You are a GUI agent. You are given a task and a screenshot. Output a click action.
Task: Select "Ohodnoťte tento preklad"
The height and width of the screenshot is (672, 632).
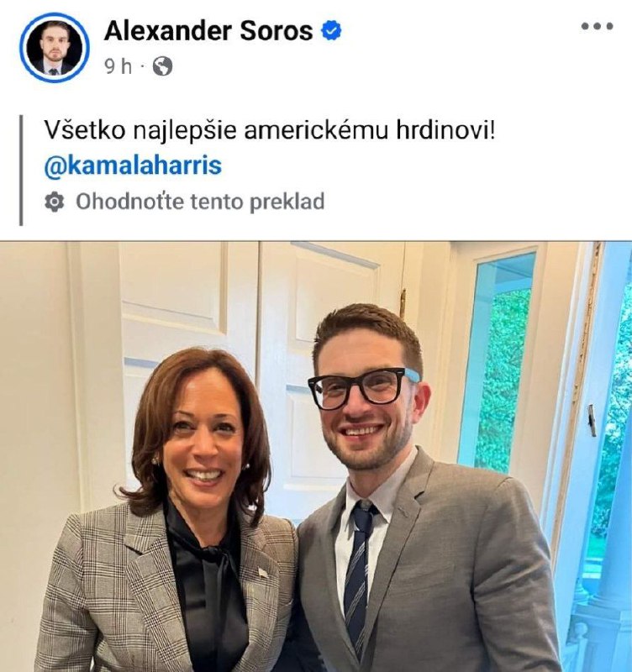200,202
